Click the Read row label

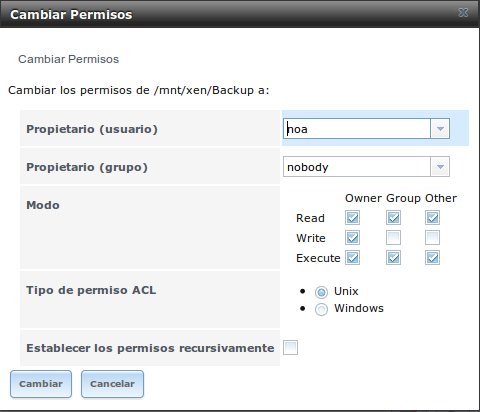coord(310,218)
